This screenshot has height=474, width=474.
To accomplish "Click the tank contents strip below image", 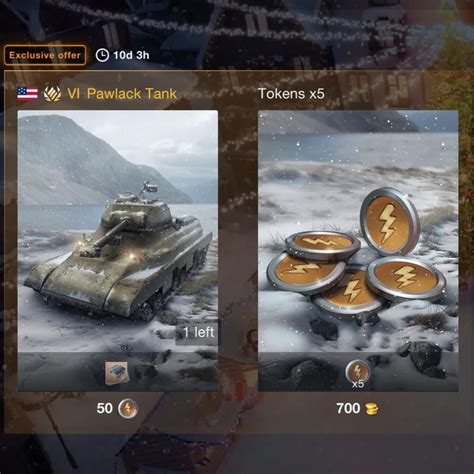I will (118, 372).
